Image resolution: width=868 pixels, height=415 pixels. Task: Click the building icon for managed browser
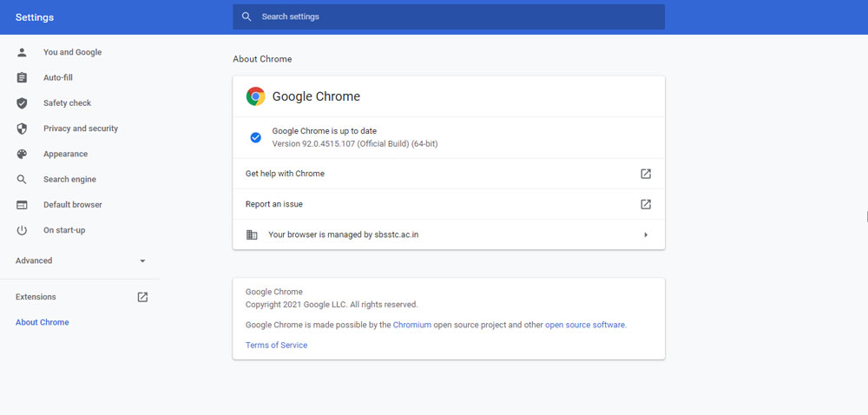(252, 234)
